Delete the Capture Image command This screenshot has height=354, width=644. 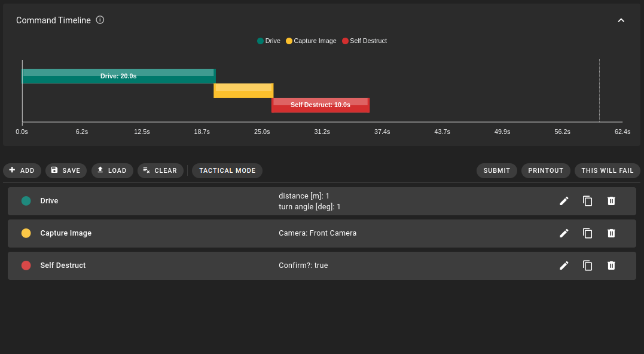pyautogui.click(x=611, y=233)
